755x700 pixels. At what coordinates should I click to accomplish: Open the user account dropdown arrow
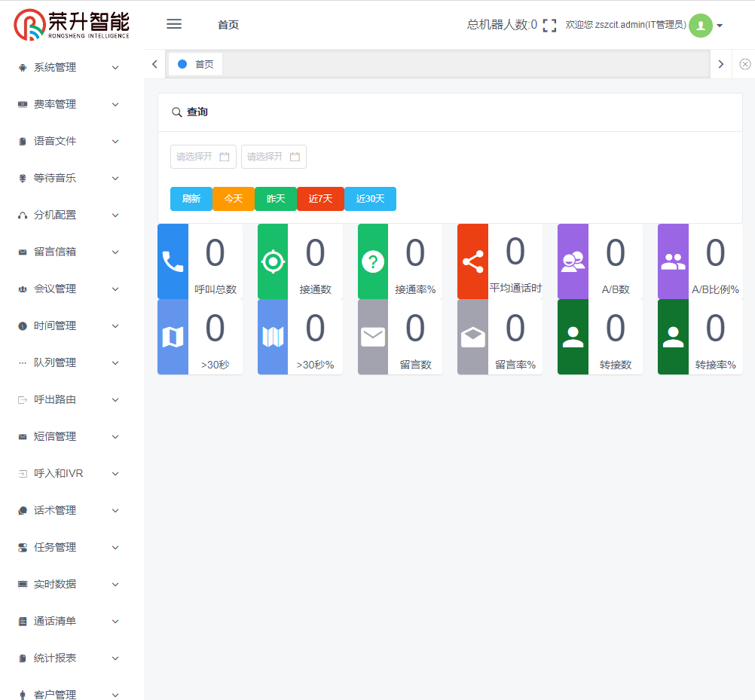tap(720, 26)
